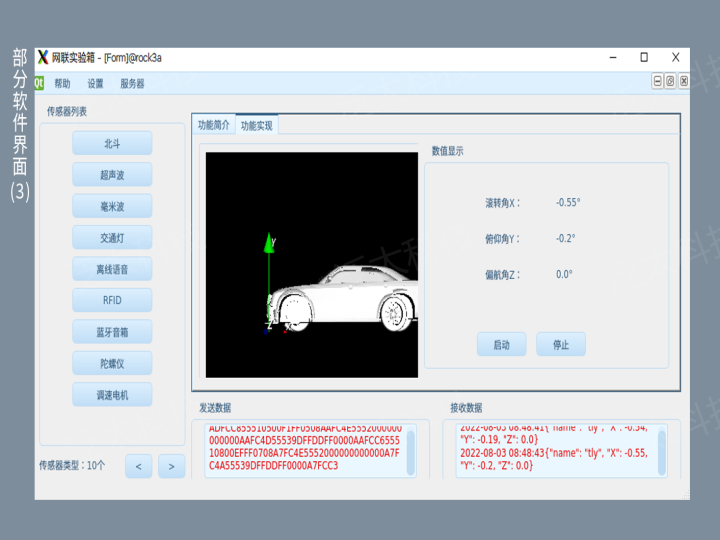Image resolution: width=720 pixels, height=540 pixels.
Task: Click the 3D car model view
Action: (x=311, y=265)
